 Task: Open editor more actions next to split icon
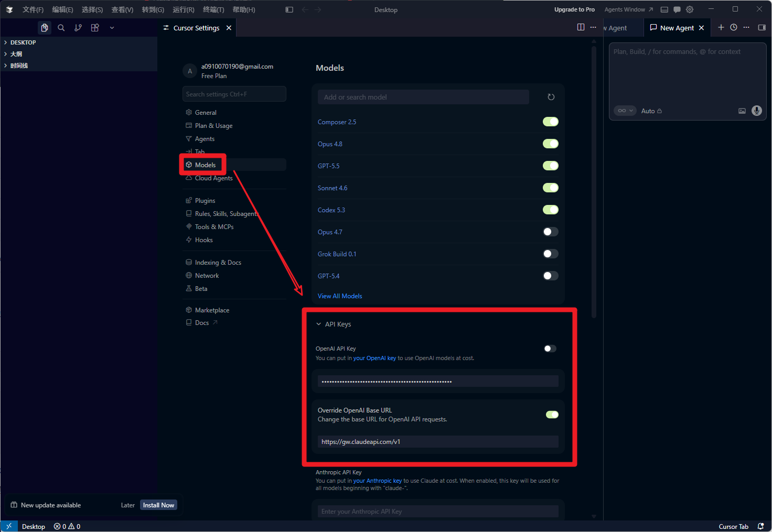tap(593, 27)
